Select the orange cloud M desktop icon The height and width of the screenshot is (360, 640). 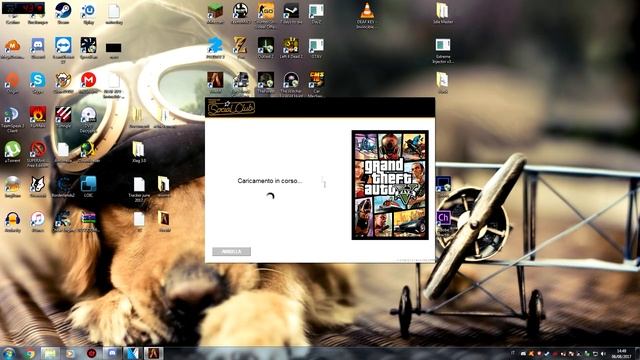click(12, 48)
